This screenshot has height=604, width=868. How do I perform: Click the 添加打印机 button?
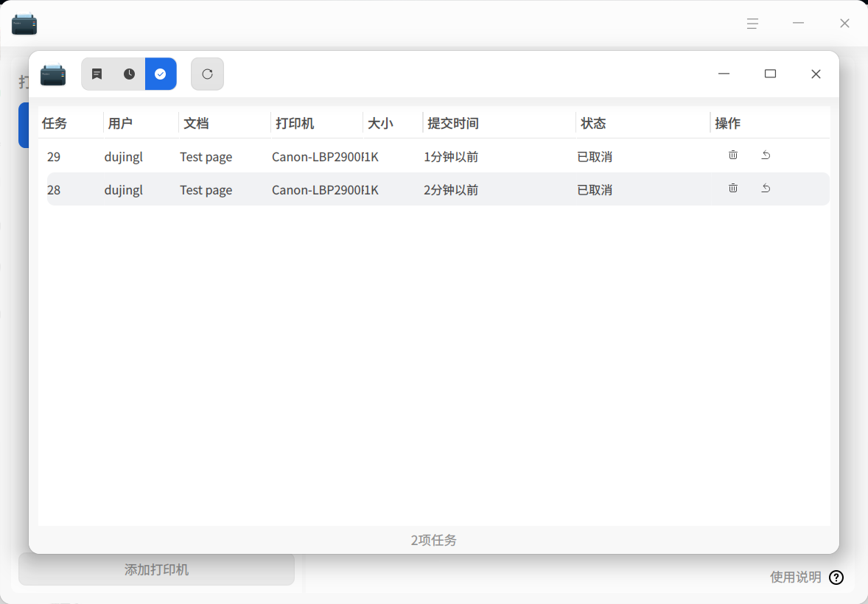pos(157,569)
